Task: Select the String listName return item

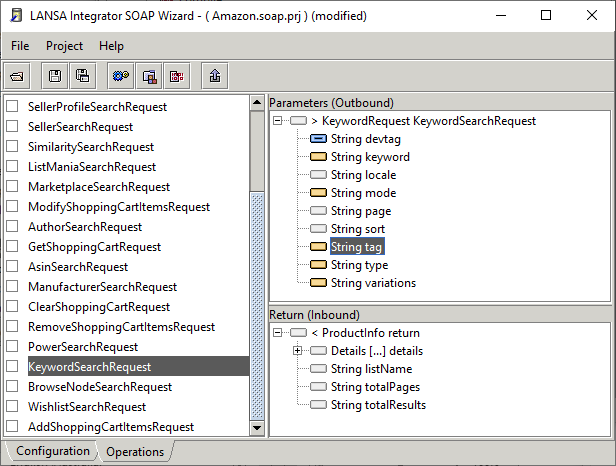Action: coord(371,369)
